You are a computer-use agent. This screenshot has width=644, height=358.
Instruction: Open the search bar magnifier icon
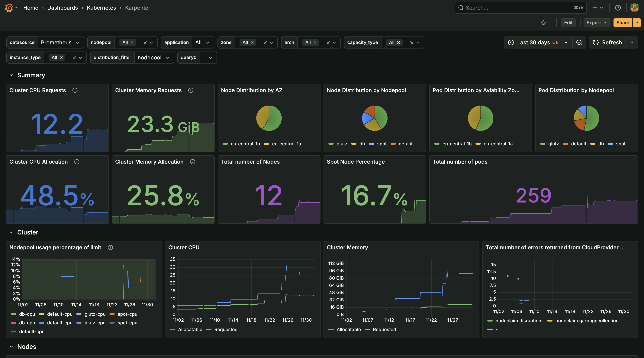(x=461, y=8)
